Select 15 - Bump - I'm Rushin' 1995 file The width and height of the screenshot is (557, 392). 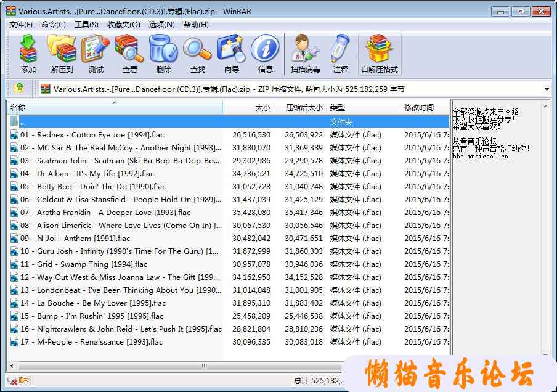point(92,316)
